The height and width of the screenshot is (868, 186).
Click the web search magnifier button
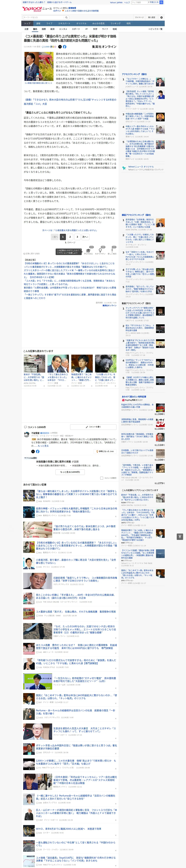(161, 2)
